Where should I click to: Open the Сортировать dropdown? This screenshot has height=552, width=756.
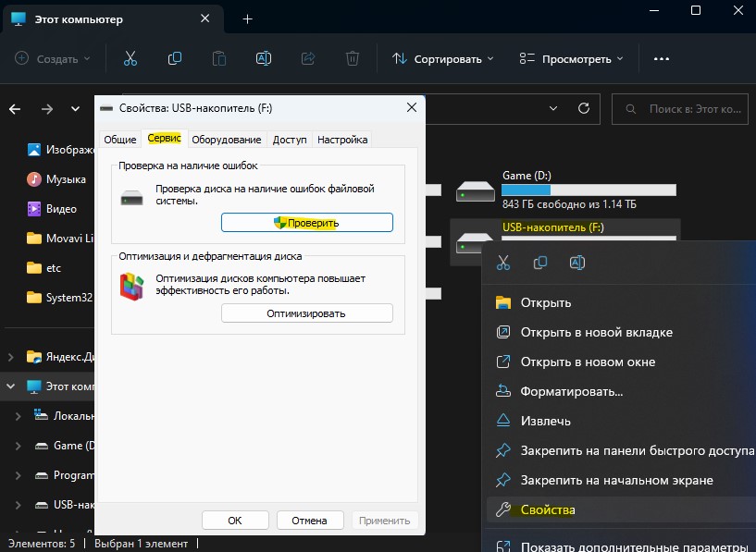click(x=442, y=59)
